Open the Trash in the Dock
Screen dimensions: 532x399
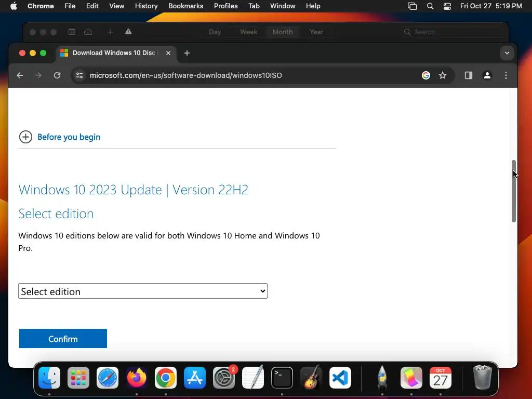pos(483,378)
